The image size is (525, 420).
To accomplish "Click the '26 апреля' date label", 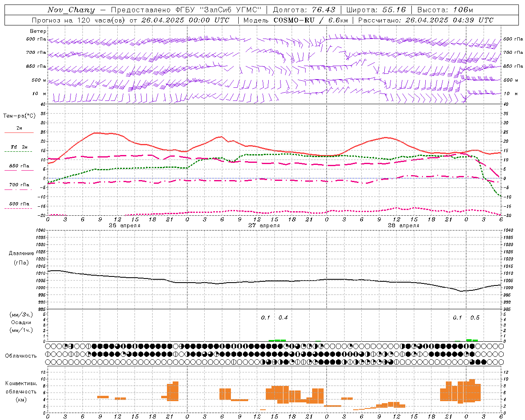I will (x=125, y=226).
